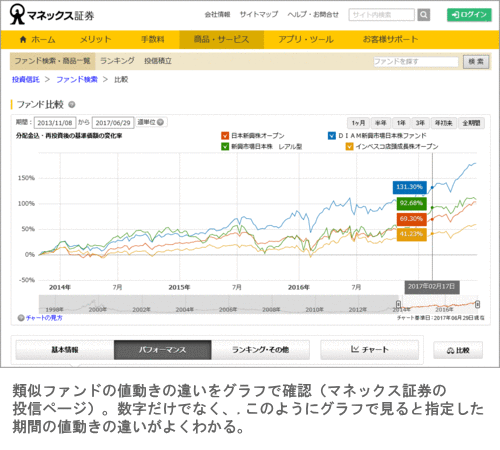This screenshot has height=450, width=500.
Task: Open the サイトマップ link
Action: 259,15
